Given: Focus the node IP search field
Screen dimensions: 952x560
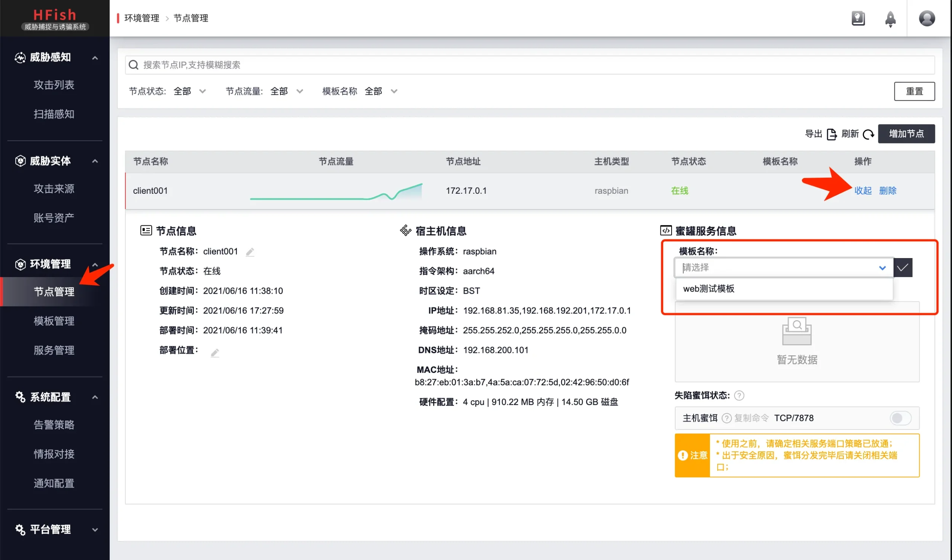Looking at the screenshot, I should pos(530,65).
